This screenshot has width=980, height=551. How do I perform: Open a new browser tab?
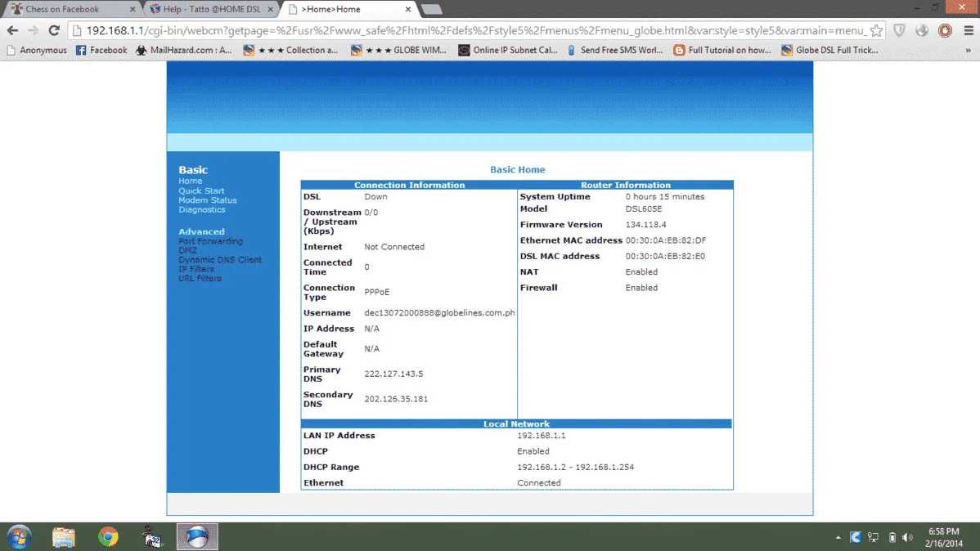point(432,9)
